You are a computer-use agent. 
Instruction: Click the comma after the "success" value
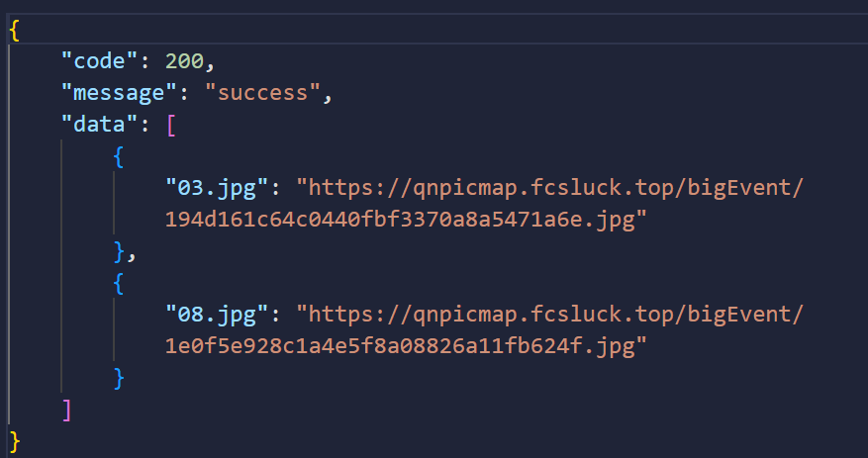pyautogui.click(x=328, y=96)
